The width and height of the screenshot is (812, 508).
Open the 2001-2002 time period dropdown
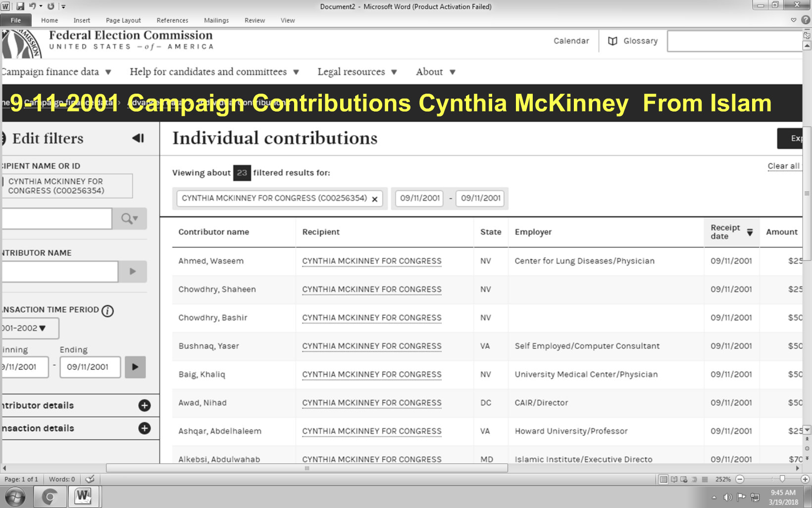click(30, 328)
